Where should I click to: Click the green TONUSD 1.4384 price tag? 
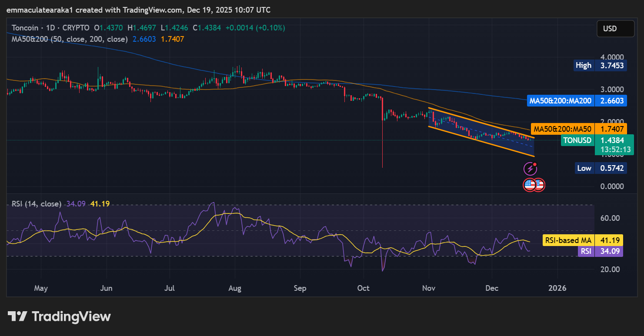click(x=596, y=140)
